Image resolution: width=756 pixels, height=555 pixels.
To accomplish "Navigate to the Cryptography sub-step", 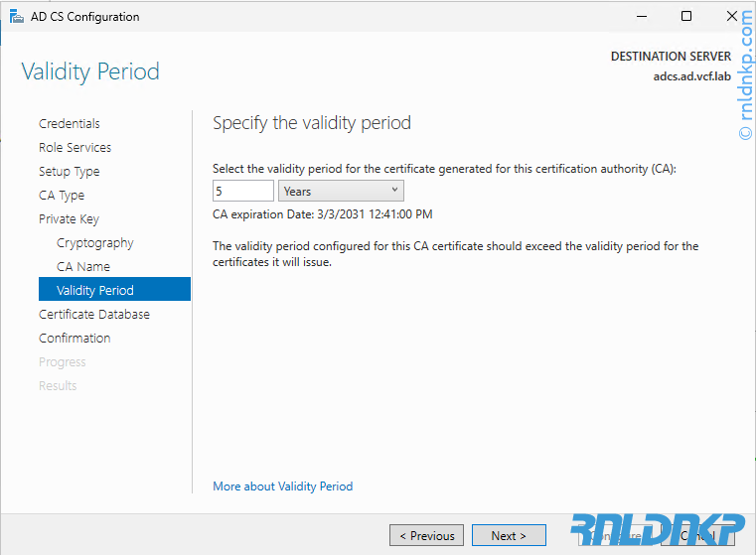I will point(95,243).
